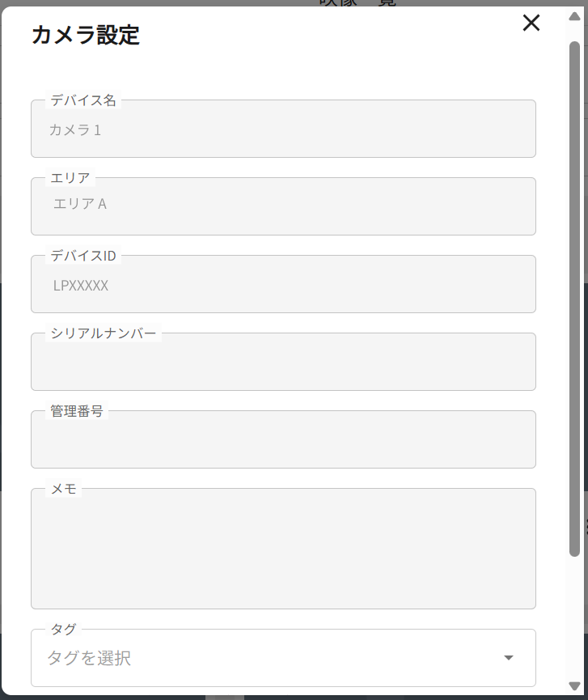Click into the empty シリアルナンバー field

(283, 362)
